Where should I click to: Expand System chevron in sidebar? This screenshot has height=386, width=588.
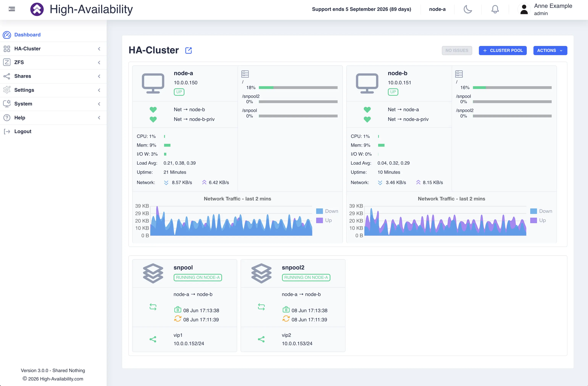pyautogui.click(x=99, y=104)
